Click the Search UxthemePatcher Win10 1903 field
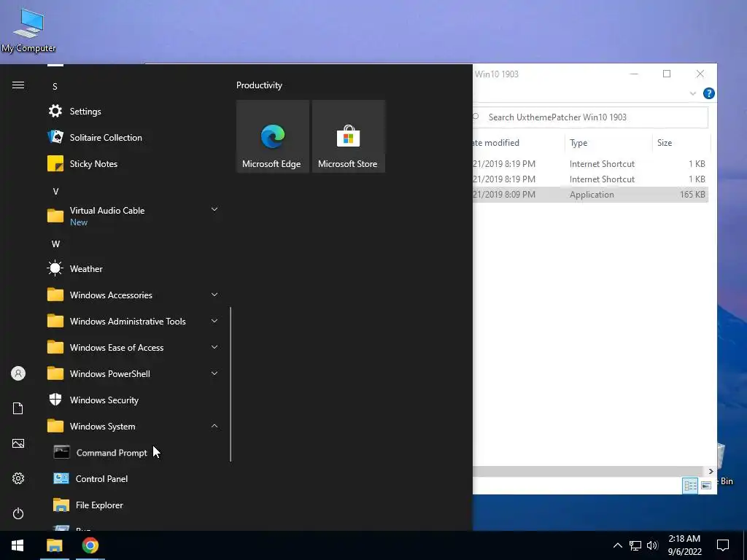The image size is (747, 560). [x=589, y=117]
